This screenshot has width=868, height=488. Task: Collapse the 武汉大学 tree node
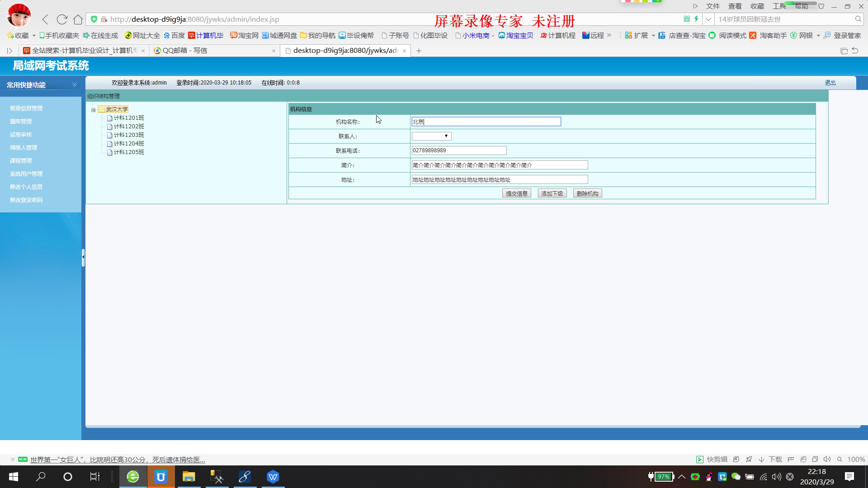click(x=94, y=110)
